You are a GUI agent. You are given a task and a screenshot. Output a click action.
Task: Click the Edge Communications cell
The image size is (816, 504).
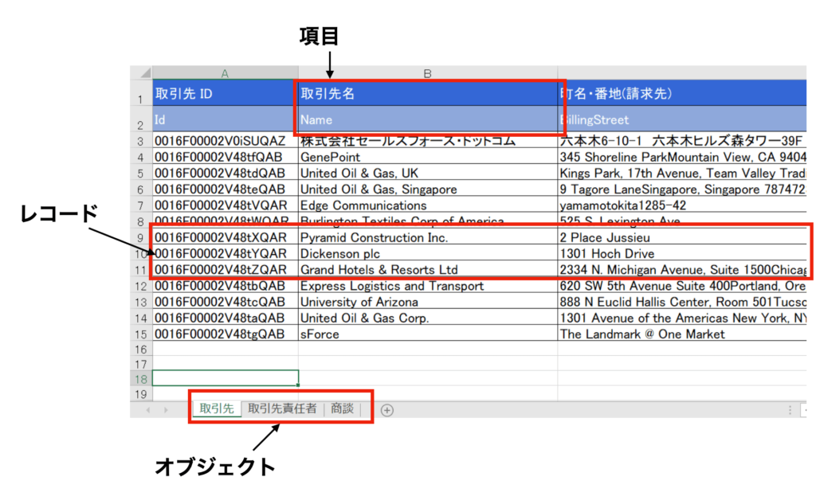pos(428,205)
